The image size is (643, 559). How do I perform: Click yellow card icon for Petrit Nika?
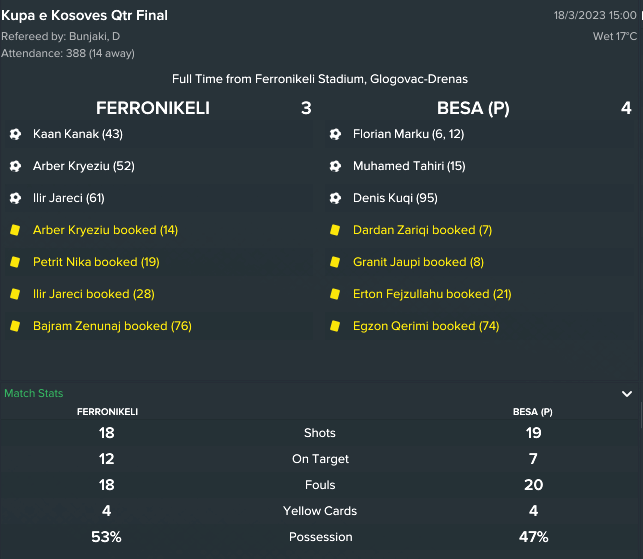pyautogui.click(x=15, y=262)
